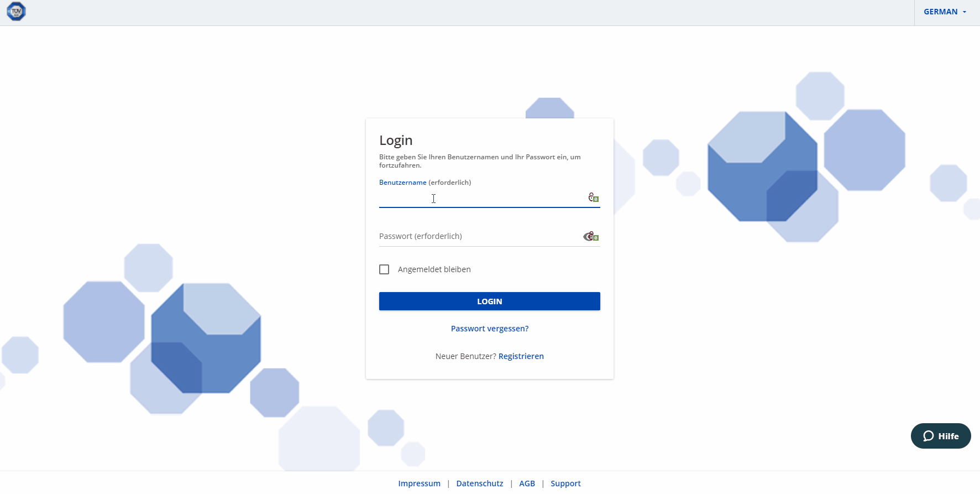The image size is (980, 494).
Task: Focus the Benutzername input field
Action: [481, 198]
